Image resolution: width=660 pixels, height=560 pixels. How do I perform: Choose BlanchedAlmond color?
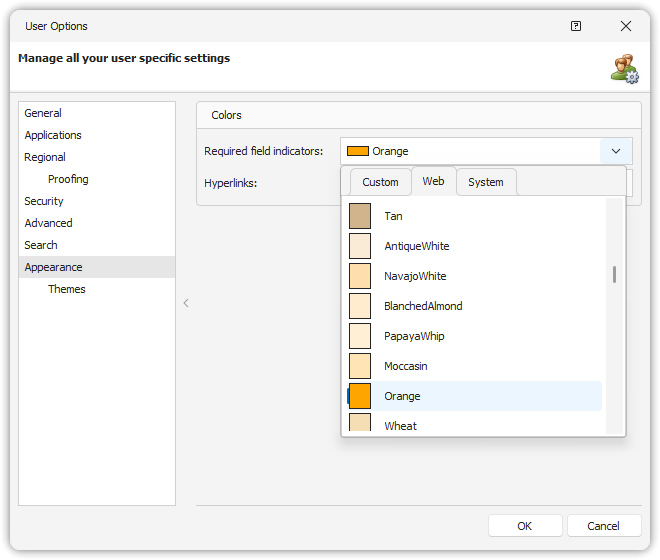pyautogui.click(x=423, y=306)
